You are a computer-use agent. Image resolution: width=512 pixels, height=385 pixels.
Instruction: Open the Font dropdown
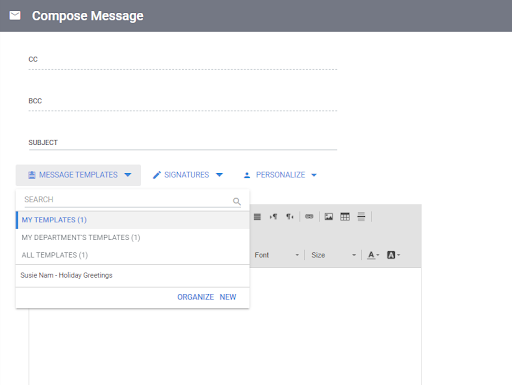click(277, 255)
